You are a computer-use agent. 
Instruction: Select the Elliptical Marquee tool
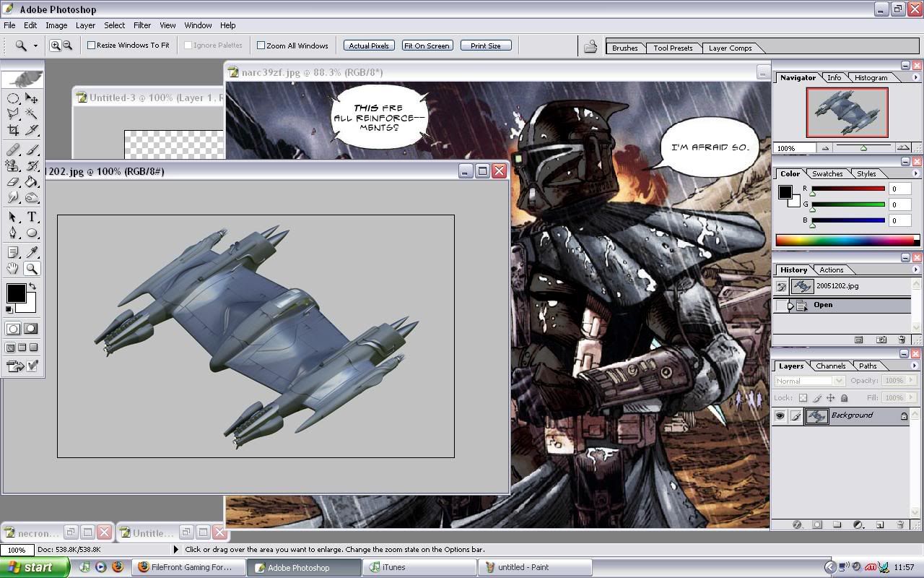13,98
